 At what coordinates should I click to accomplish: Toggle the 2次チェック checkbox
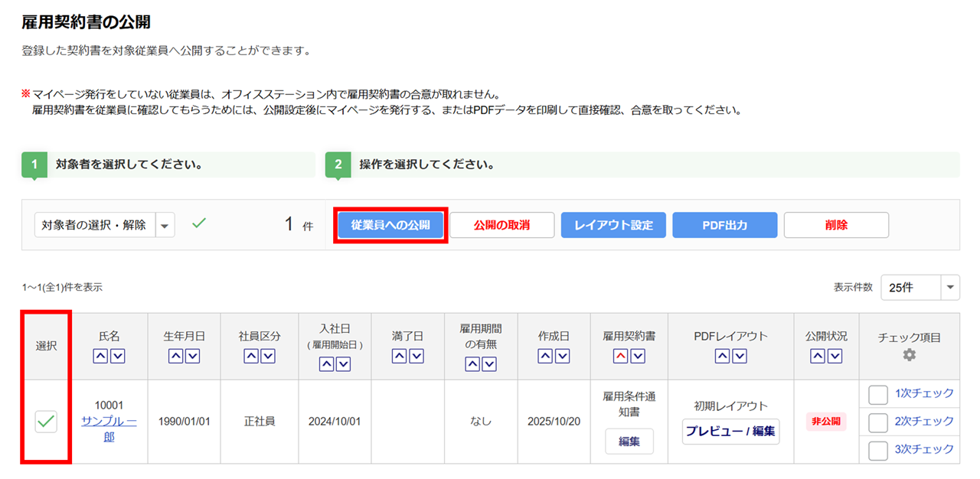tap(877, 422)
